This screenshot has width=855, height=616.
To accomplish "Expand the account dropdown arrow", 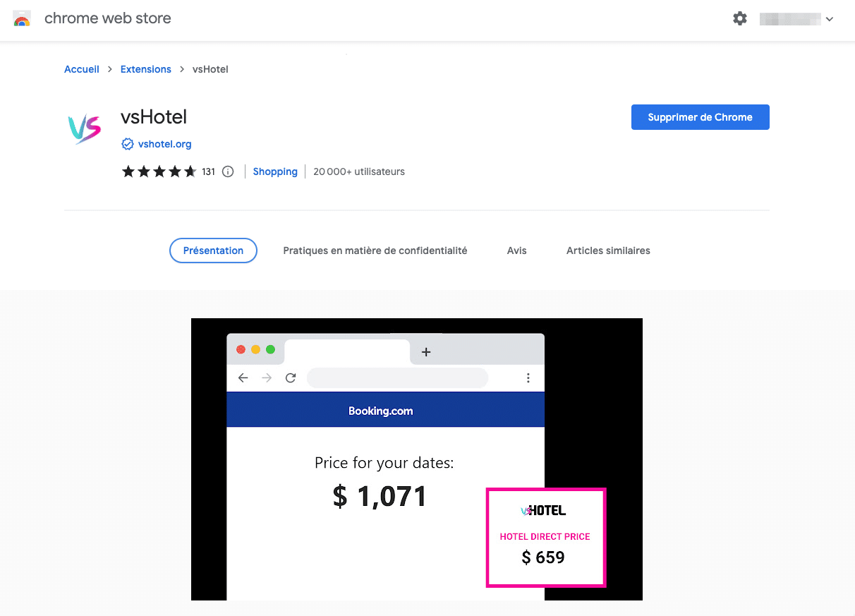I will point(830,19).
